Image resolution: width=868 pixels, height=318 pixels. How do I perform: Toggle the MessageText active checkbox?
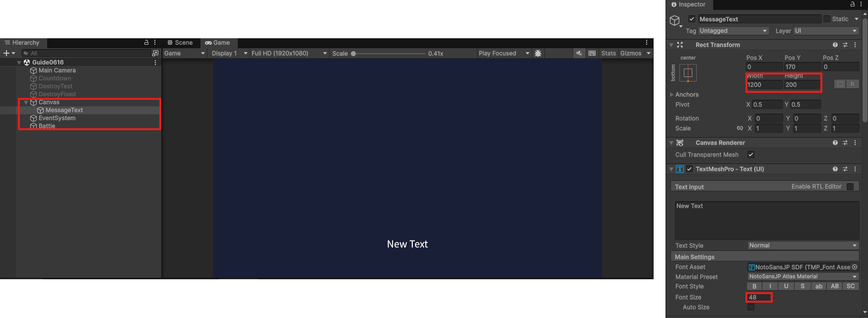pos(692,19)
